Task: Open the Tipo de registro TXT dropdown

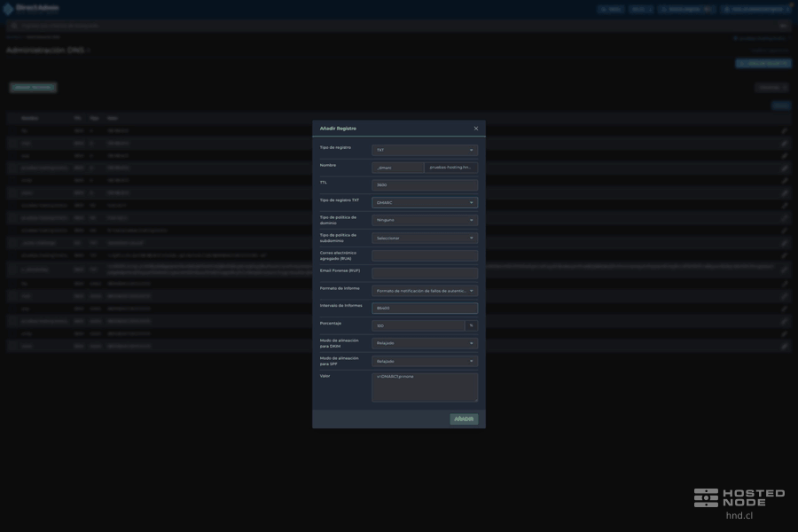Action: pyautogui.click(x=425, y=203)
